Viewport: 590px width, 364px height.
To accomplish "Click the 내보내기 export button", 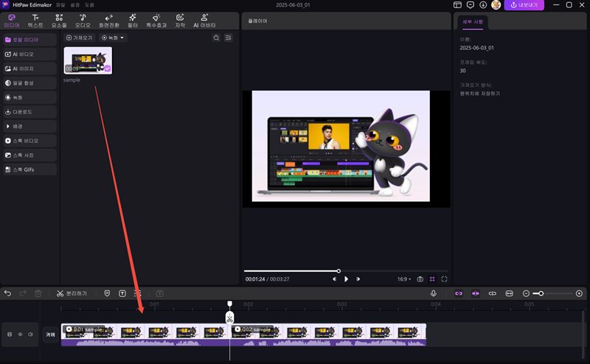I will click(x=524, y=5).
